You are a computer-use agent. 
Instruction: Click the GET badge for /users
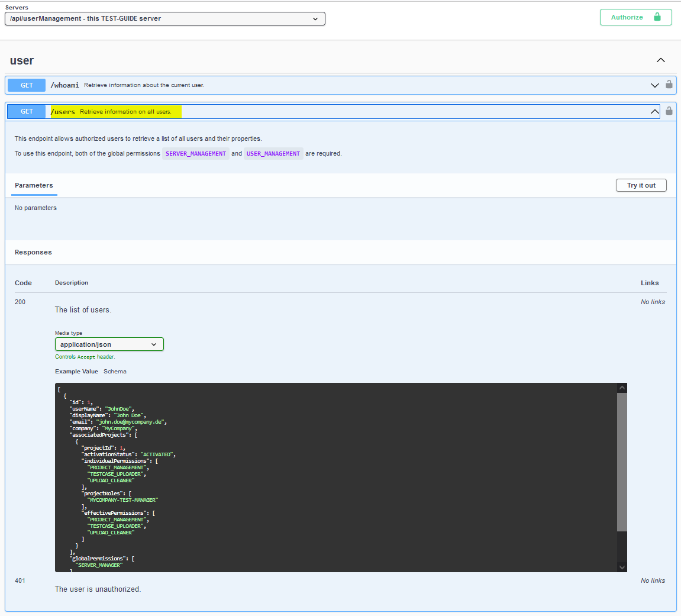coord(27,111)
